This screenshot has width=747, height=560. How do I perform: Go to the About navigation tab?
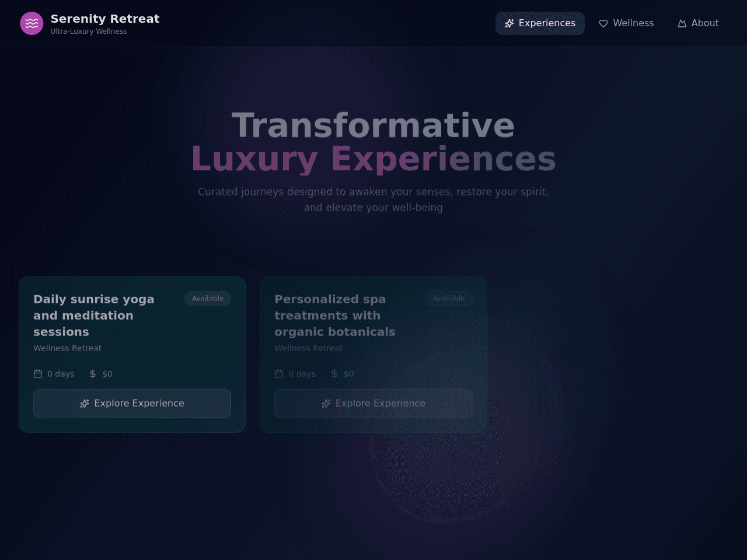[x=698, y=23]
